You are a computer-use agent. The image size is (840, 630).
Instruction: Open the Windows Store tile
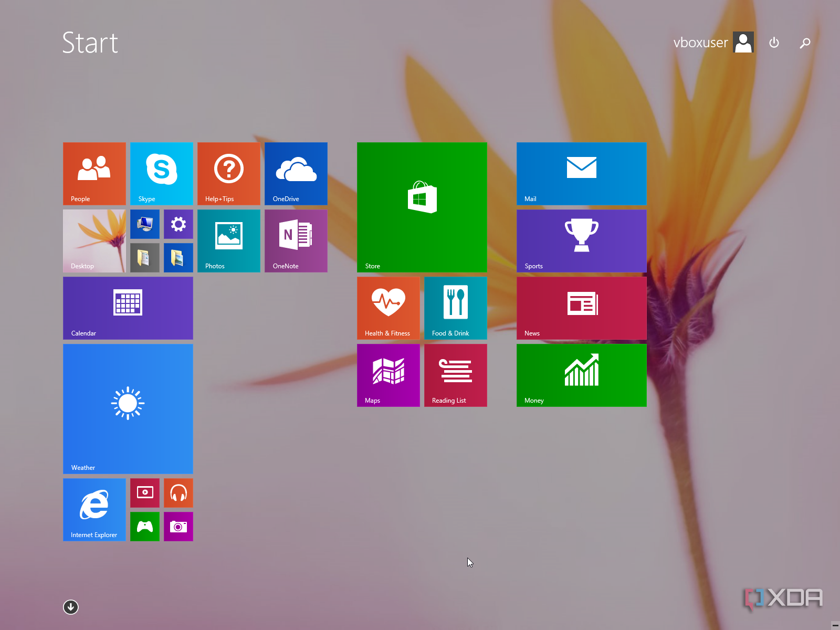[x=422, y=207]
